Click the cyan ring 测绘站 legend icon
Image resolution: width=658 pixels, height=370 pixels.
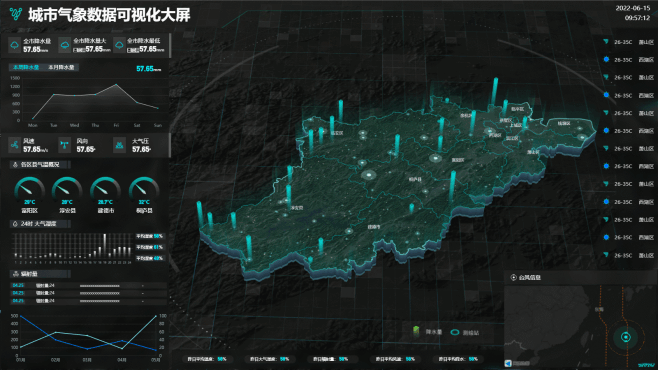pyautogui.click(x=454, y=332)
